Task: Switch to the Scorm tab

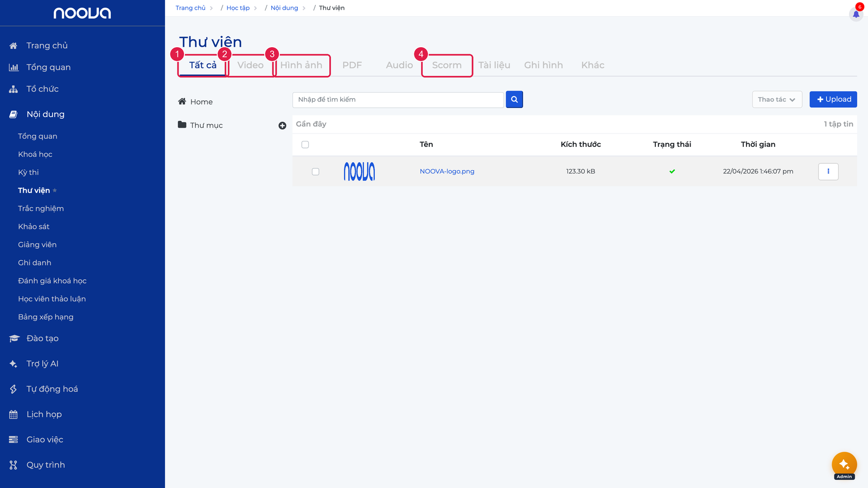Action: click(x=447, y=65)
